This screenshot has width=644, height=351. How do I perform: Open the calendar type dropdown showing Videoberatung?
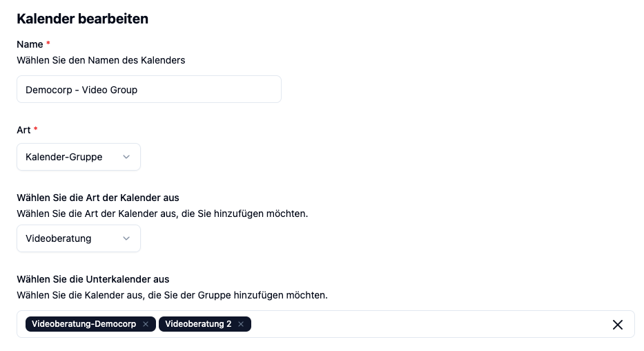coord(79,238)
